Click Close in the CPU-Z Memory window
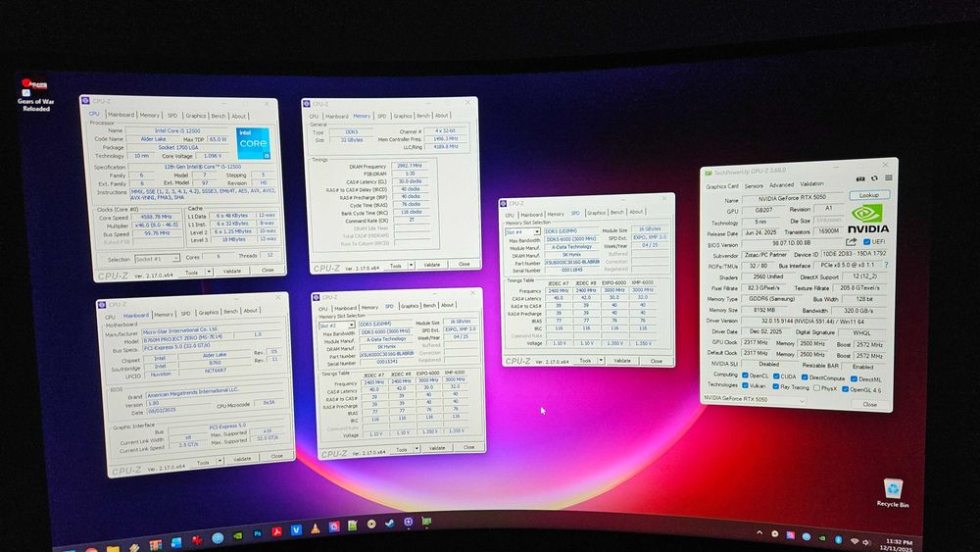Viewport: 980px width, 552px height. pos(465,265)
